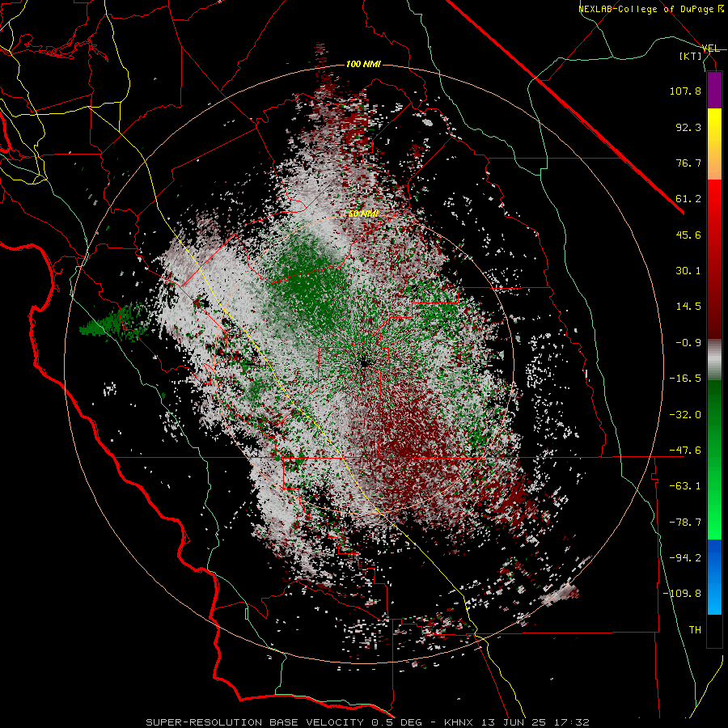This screenshot has width=728, height=728.
Task: Click the yellow-orange segment of color bar
Action: (x=714, y=144)
